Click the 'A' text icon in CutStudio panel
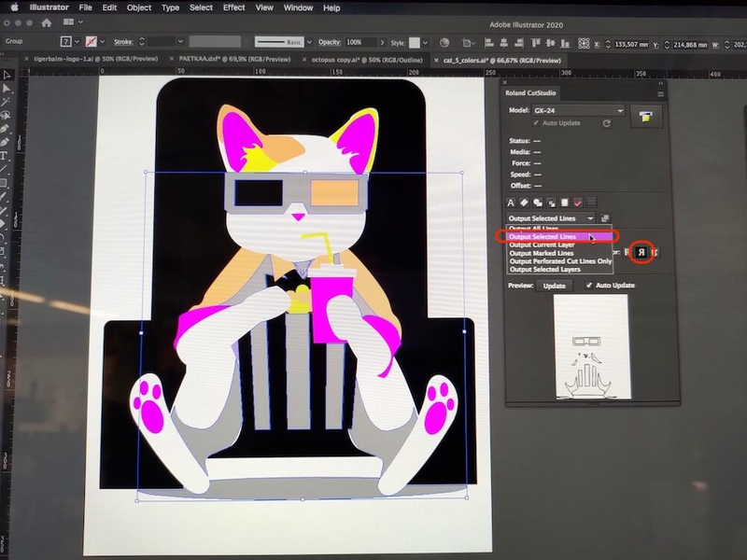 [511, 202]
